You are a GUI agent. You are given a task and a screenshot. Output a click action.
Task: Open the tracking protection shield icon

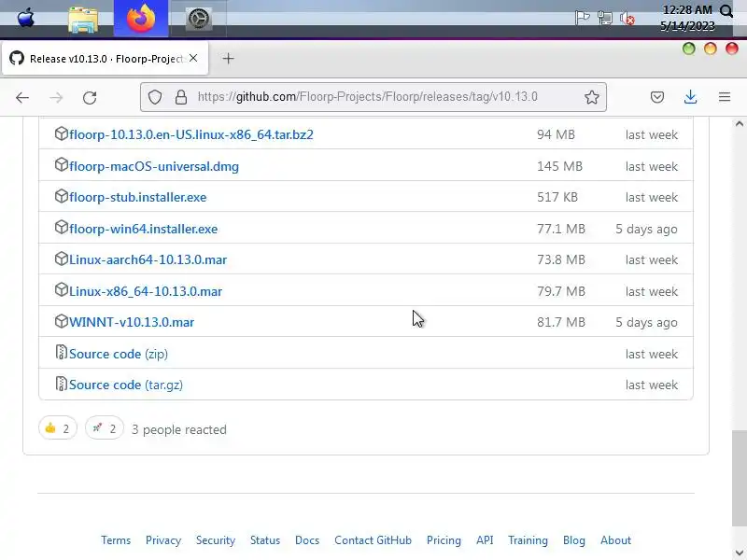[x=155, y=97]
